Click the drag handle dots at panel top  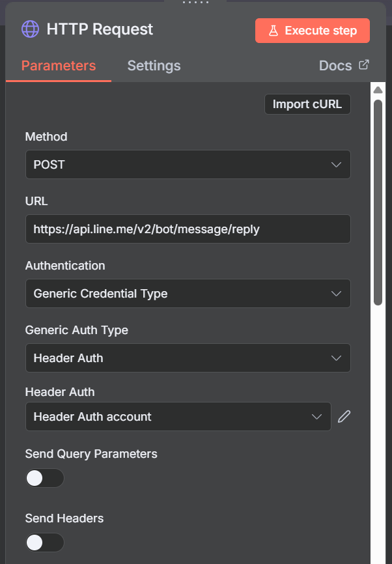coord(195,3)
